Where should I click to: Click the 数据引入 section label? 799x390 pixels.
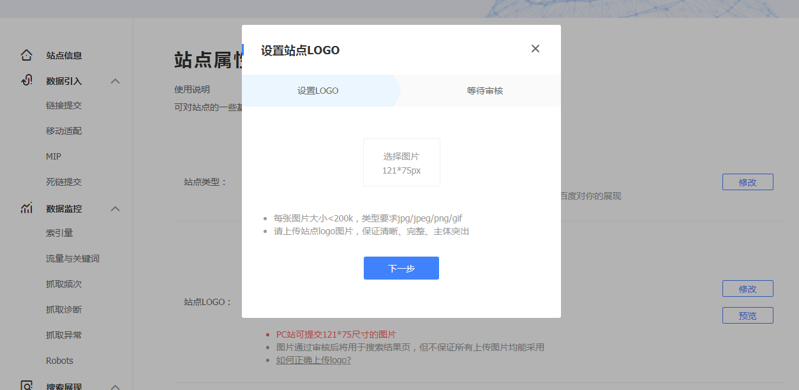pos(64,81)
